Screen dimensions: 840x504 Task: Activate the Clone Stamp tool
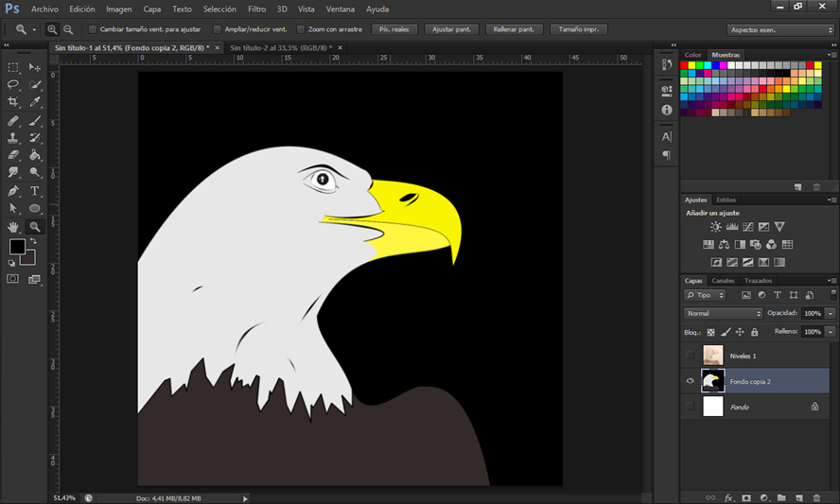click(13, 138)
